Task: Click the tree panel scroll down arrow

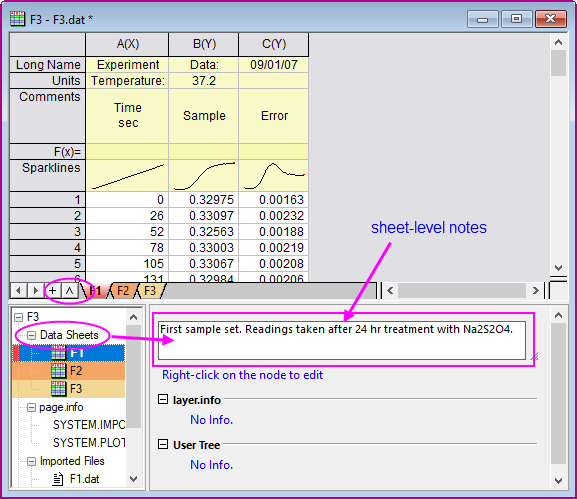Action: 134,479
